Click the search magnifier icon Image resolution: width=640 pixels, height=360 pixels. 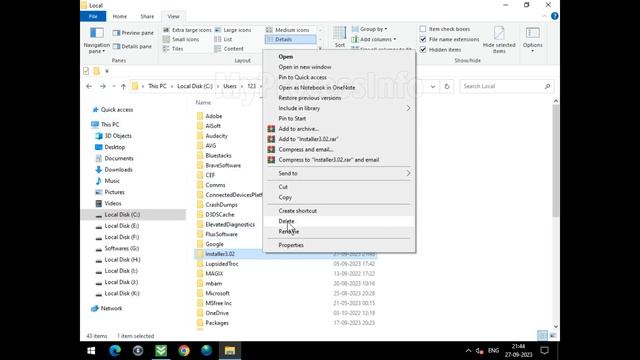547,87
